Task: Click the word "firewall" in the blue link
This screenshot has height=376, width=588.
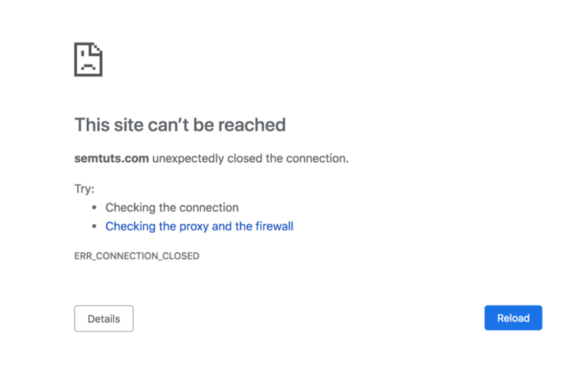Action: (x=274, y=226)
